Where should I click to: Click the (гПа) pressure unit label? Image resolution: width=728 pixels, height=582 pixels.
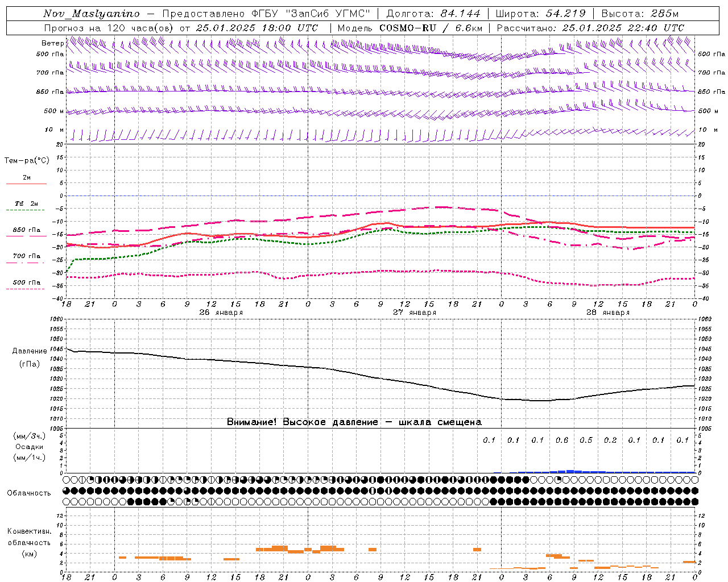(x=28, y=364)
